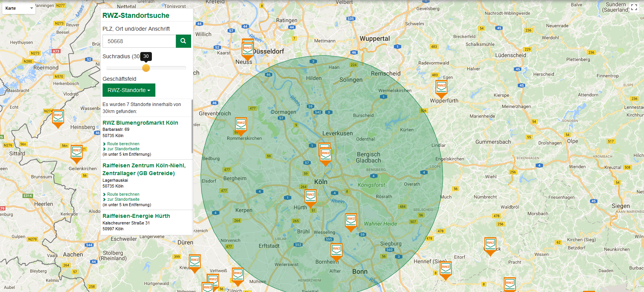The height and width of the screenshot is (292, 644).
Task: Open the RWZ marker near Hürth
Action: point(310,197)
